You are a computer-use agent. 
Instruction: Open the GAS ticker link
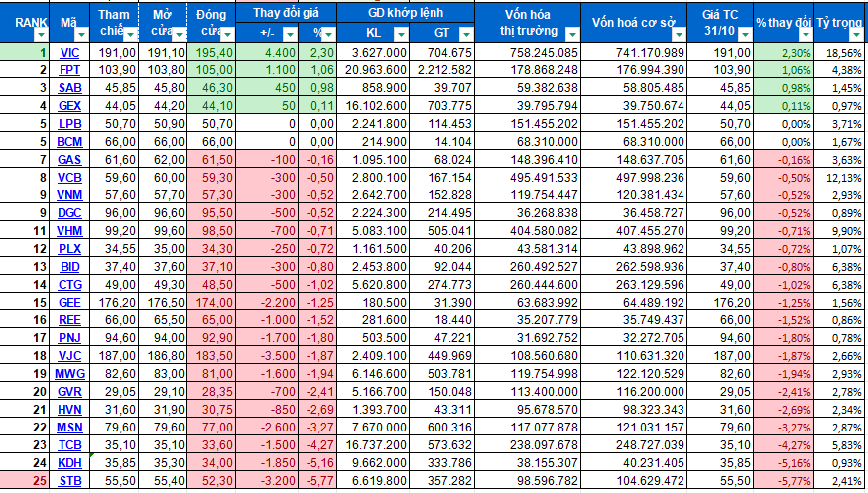pyautogui.click(x=69, y=160)
